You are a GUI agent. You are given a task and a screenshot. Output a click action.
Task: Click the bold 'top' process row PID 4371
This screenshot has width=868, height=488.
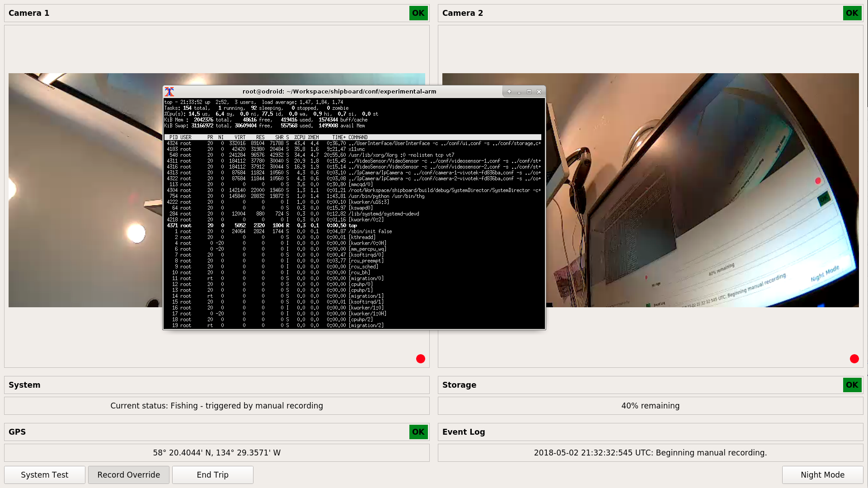tap(353, 225)
